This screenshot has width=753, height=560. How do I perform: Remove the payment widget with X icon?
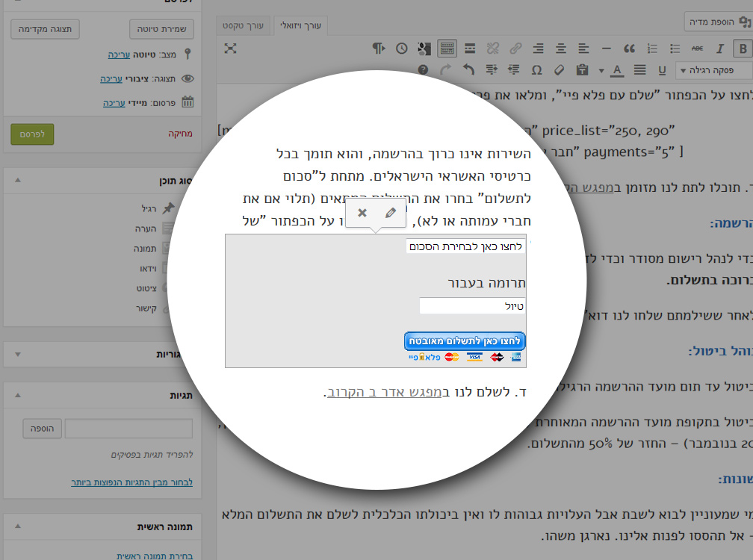click(x=362, y=213)
